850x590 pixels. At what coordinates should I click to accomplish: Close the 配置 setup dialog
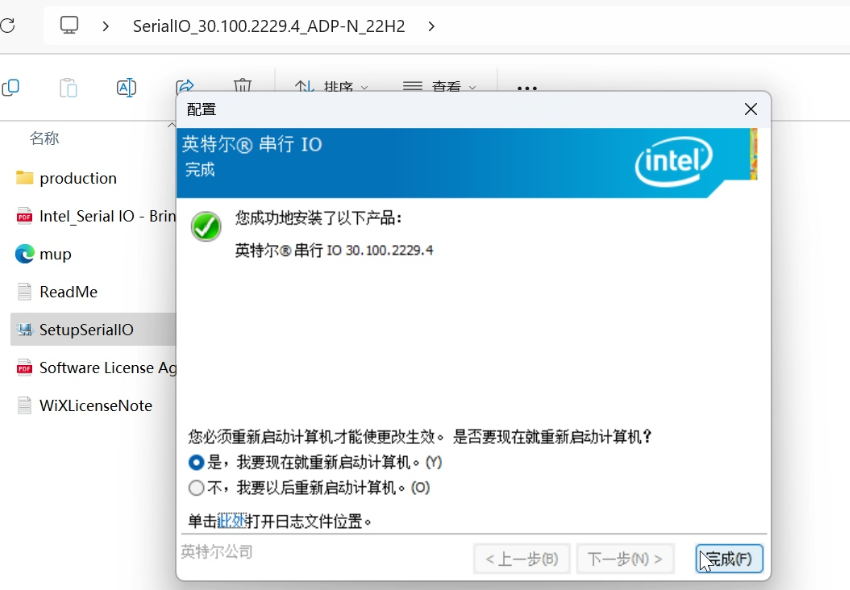pos(750,109)
